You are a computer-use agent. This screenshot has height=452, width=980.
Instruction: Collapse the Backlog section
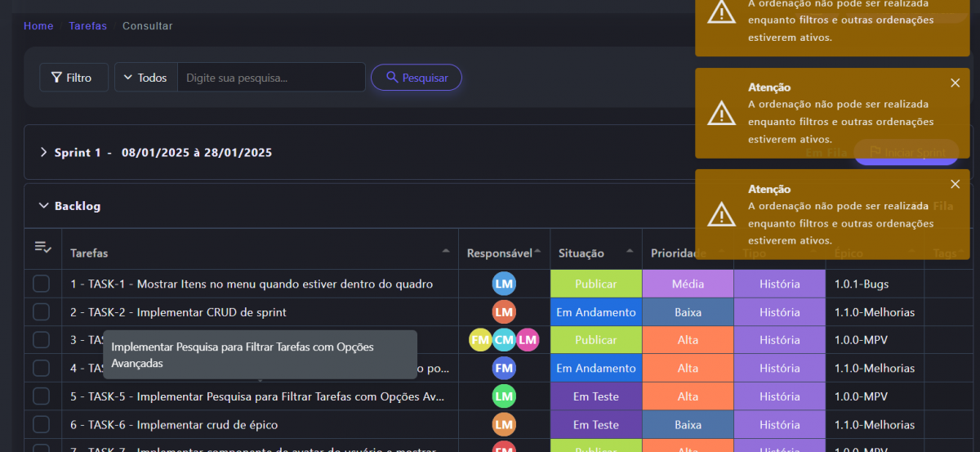click(44, 206)
